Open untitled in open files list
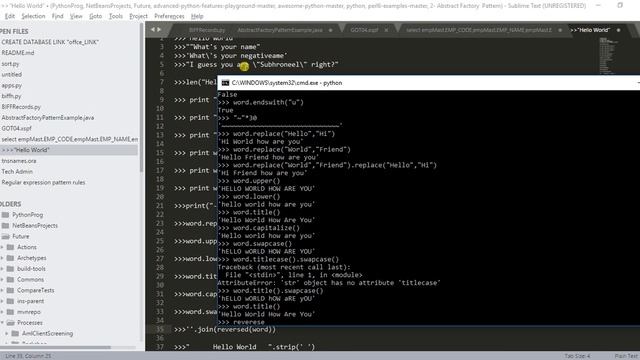This screenshot has height=360, width=640. [11, 75]
